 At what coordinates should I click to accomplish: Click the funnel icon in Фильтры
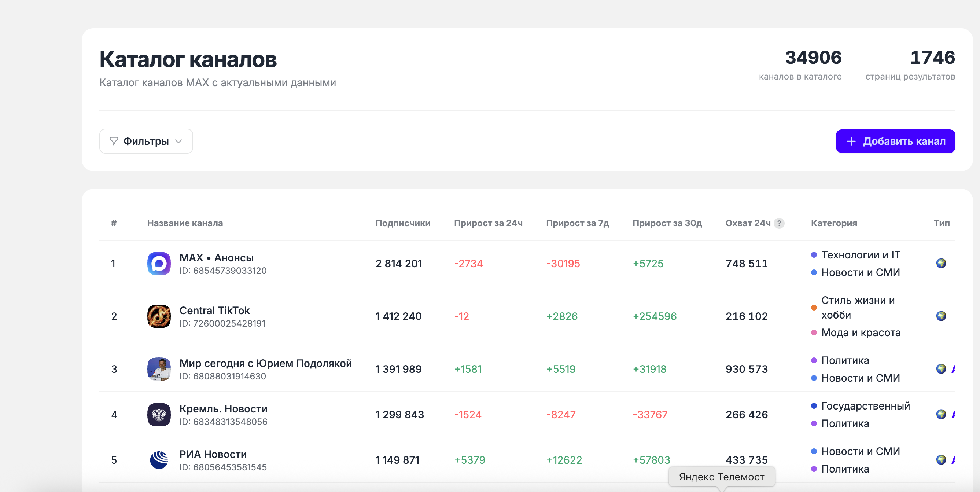click(114, 141)
